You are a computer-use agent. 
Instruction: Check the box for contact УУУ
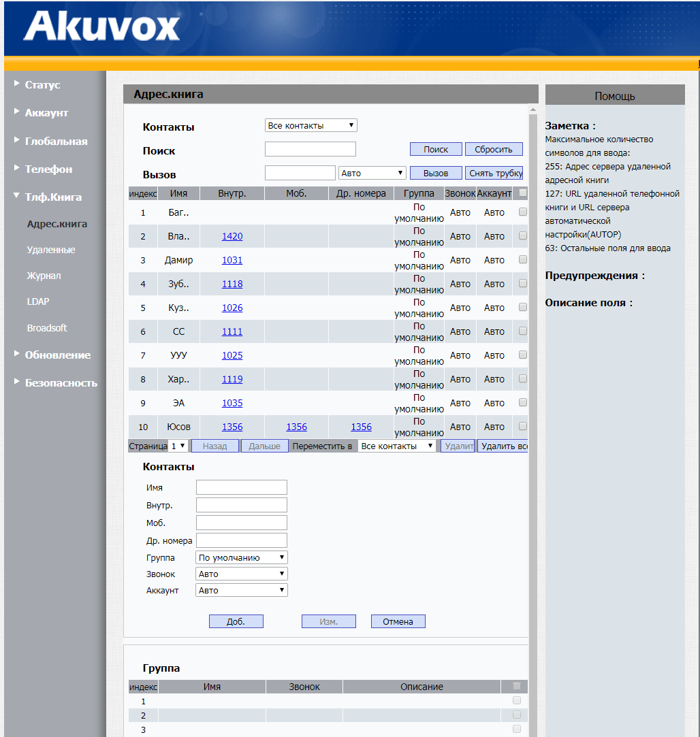click(523, 355)
